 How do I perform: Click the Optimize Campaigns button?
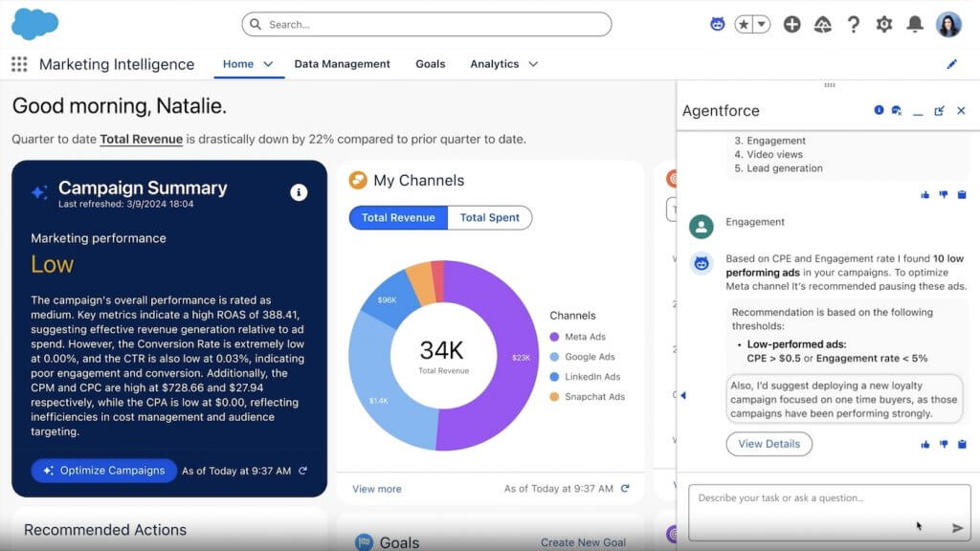[x=103, y=470]
